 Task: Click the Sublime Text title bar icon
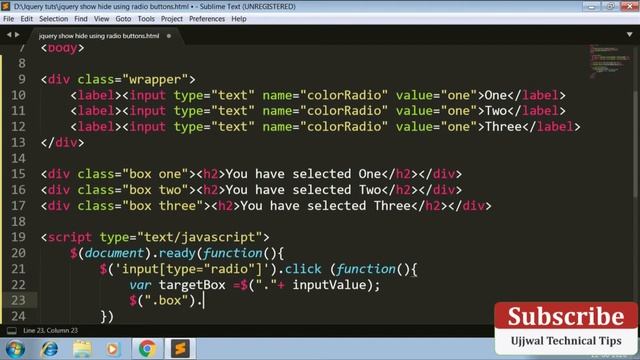(6, 7)
